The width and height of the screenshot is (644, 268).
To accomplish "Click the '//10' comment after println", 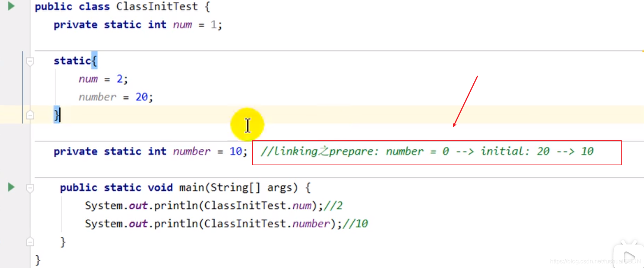I will tap(355, 224).
